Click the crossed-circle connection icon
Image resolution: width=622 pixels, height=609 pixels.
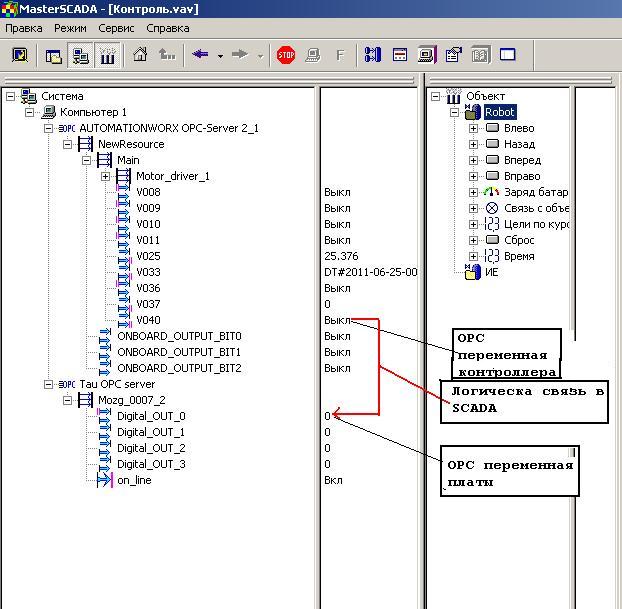coord(491,208)
